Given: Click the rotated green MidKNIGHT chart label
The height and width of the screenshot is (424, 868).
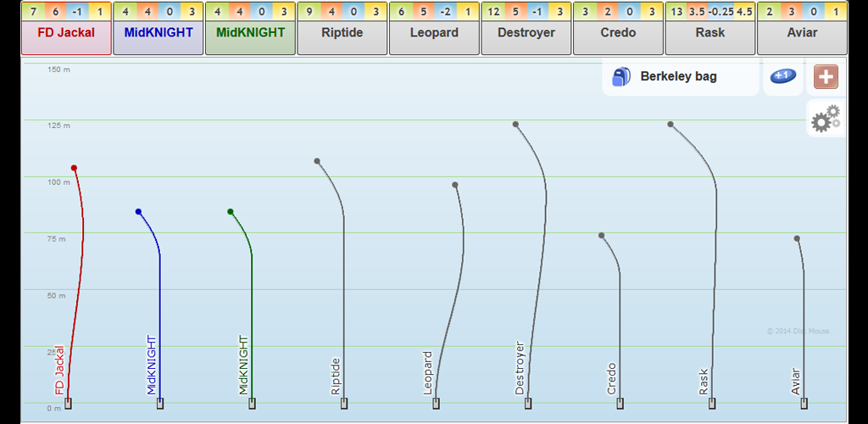Looking at the screenshot, I should pyautogui.click(x=243, y=365).
